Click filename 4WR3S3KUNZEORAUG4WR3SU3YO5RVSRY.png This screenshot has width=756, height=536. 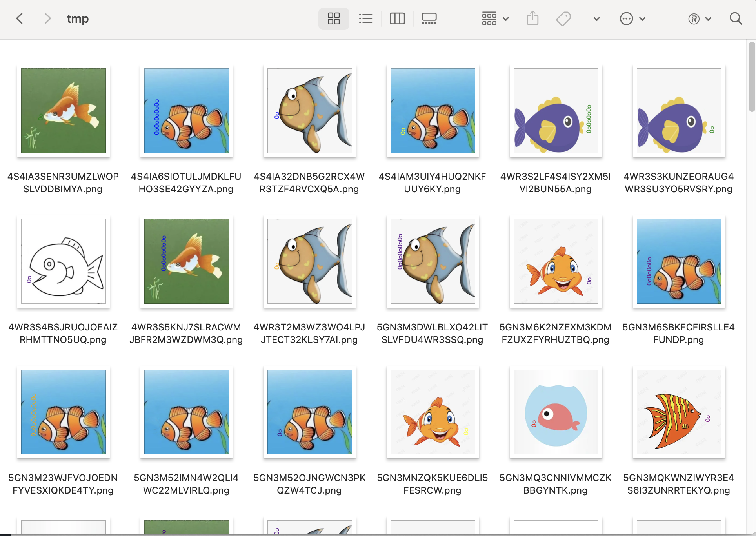point(679,183)
